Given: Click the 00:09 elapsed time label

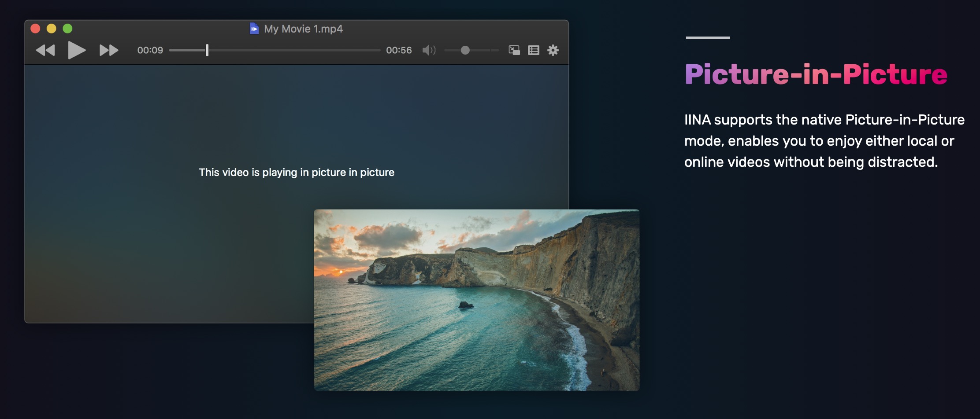Looking at the screenshot, I should (x=150, y=50).
